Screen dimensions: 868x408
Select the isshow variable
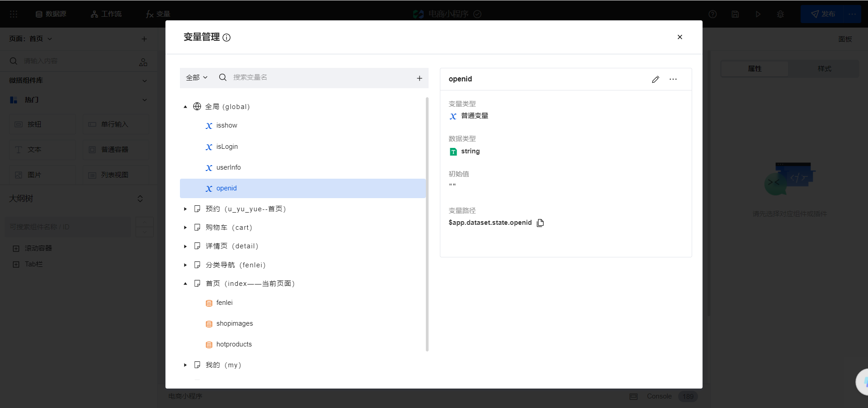coord(226,125)
